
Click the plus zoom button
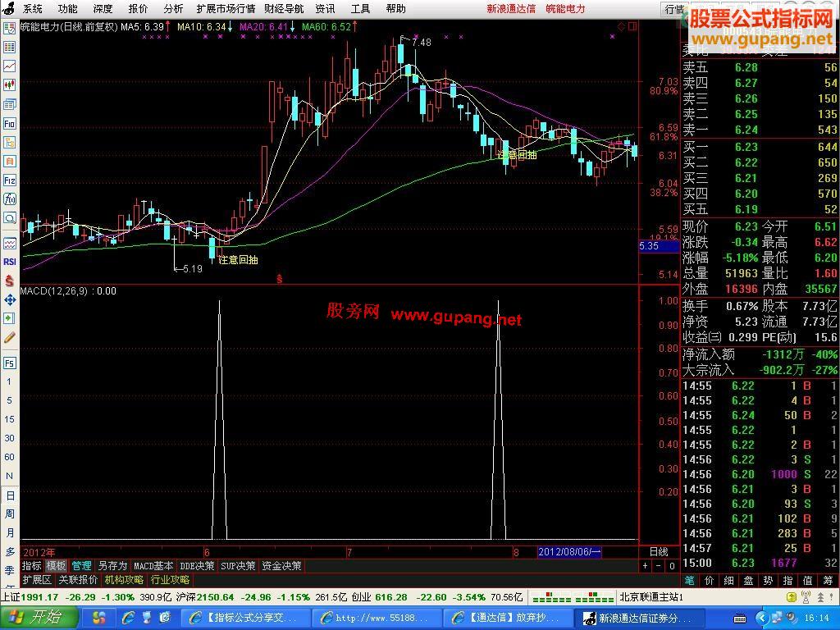pos(645,566)
